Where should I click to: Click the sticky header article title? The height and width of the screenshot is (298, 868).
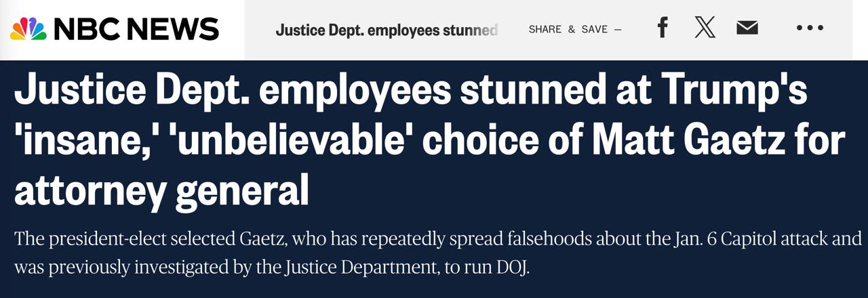coord(387,30)
